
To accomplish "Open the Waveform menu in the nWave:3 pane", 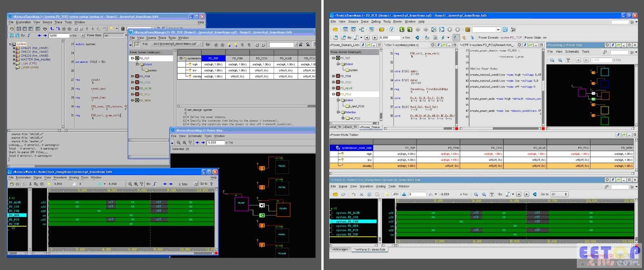I will pyautogui.click(x=366, y=186).
